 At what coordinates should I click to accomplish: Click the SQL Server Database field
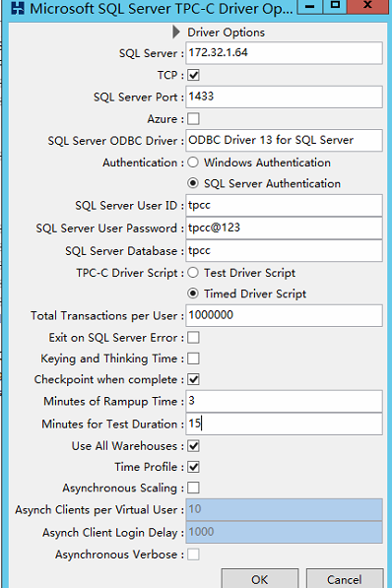click(x=284, y=250)
